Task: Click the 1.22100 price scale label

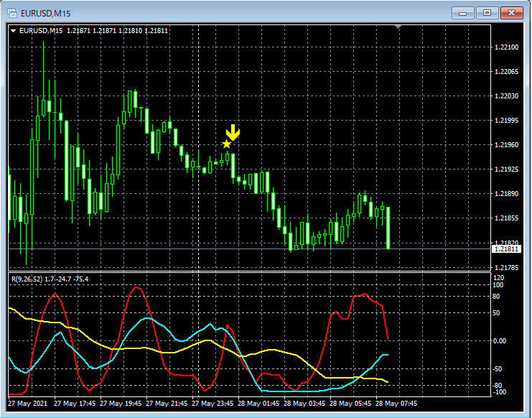Action: [x=507, y=47]
